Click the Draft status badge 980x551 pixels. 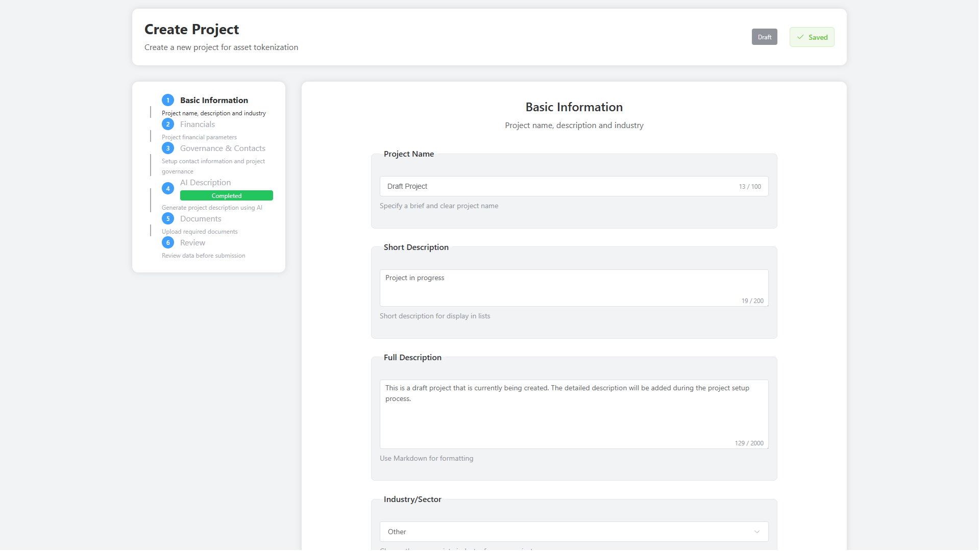coord(764,37)
